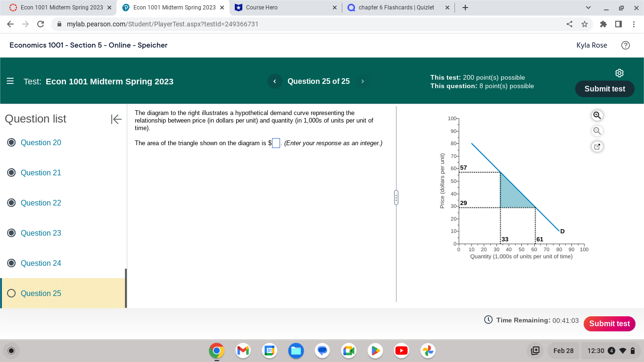Select the Question 20 radio button
The width and height of the screenshot is (644, 362).
[11, 142]
